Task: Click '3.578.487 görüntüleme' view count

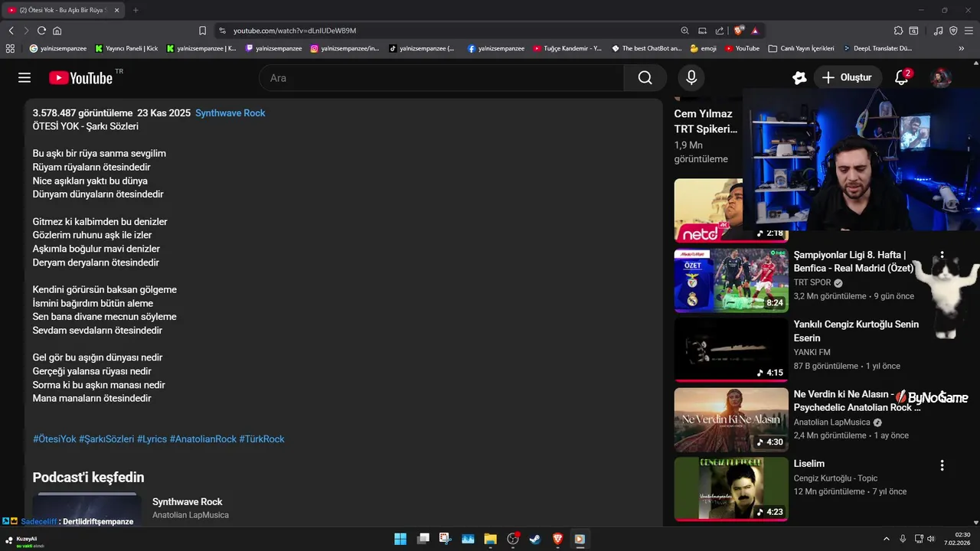Action: 83,112
